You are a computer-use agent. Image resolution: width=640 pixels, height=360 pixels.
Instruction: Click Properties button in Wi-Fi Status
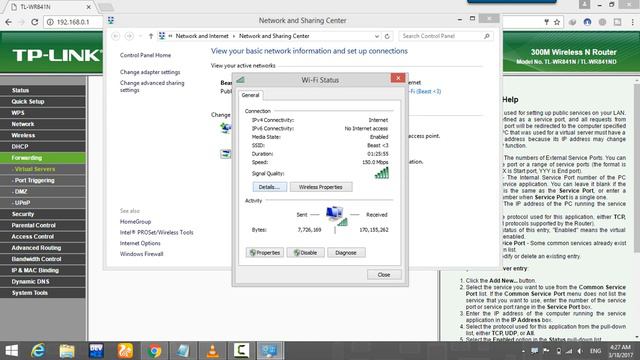pyautogui.click(x=264, y=253)
